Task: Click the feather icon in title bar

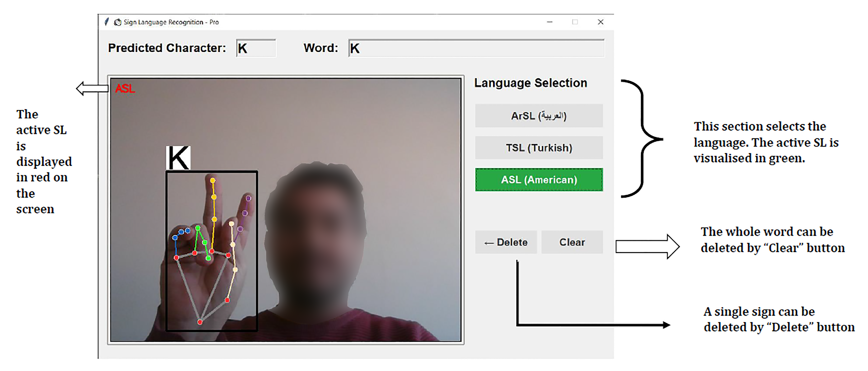Action: (x=106, y=22)
